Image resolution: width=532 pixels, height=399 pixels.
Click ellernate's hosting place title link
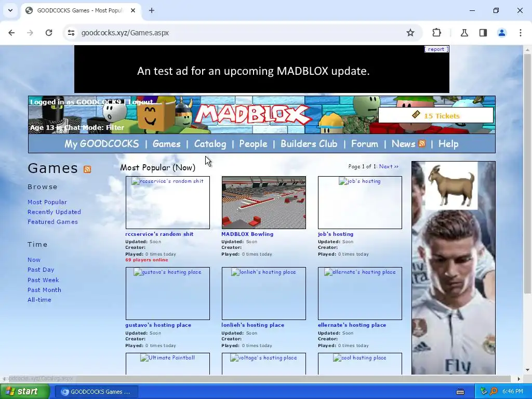click(352, 325)
